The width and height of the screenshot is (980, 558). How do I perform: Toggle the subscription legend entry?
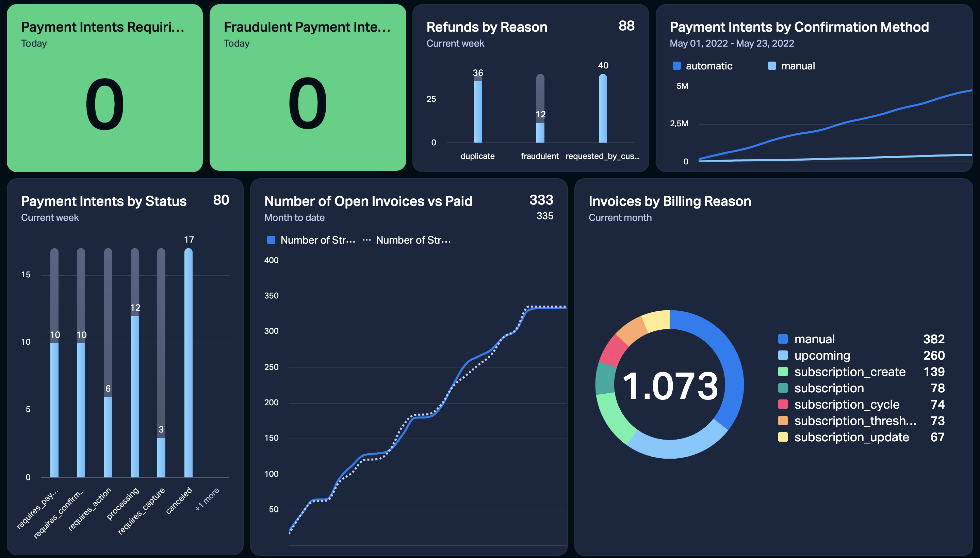(x=861, y=388)
